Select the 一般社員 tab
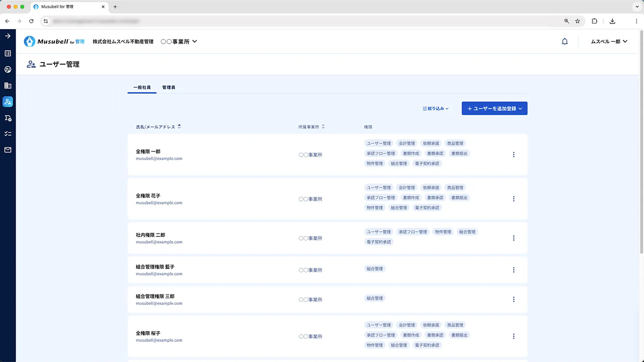The width and height of the screenshot is (644, 362). point(142,87)
